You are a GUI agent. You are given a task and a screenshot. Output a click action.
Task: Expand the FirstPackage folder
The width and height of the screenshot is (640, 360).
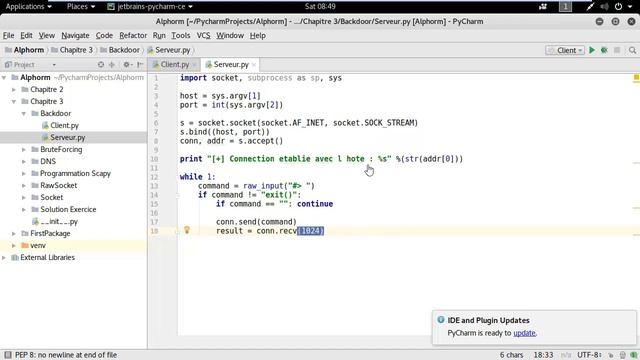pos(14,233)
